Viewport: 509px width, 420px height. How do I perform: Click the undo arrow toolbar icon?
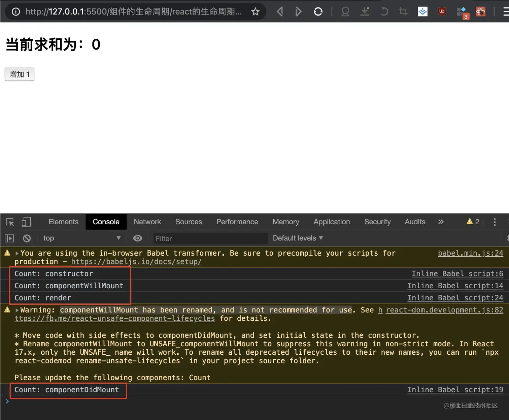(x=384, y=12)
